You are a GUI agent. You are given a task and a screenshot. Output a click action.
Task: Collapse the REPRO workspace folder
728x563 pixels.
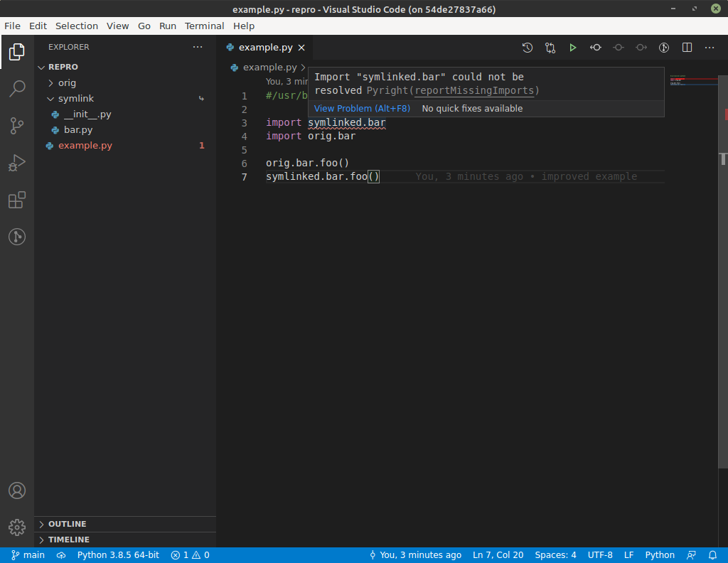pos(125,67)
